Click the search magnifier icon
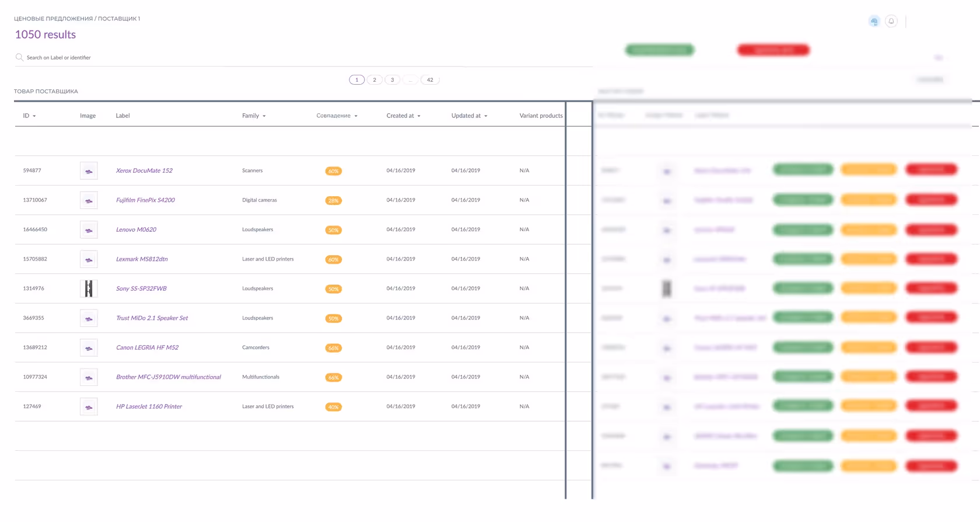The height and width of the screenshot is (522, 980). pos(19,57)
